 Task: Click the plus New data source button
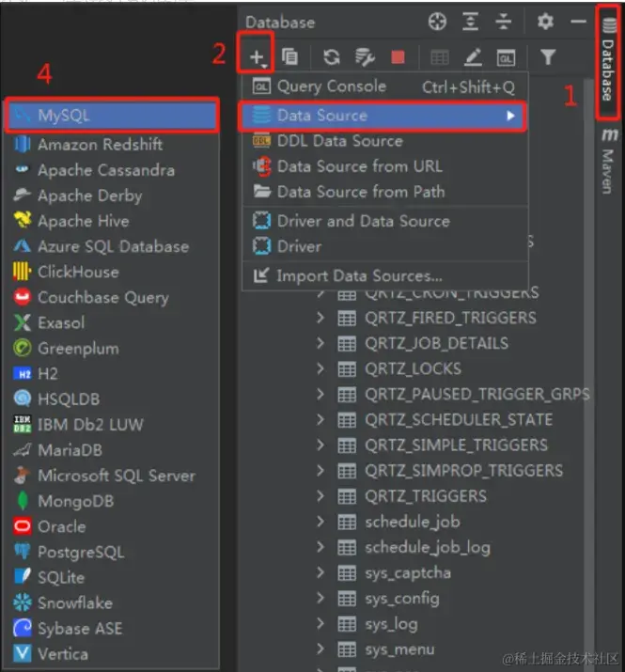tap(257, 56)
